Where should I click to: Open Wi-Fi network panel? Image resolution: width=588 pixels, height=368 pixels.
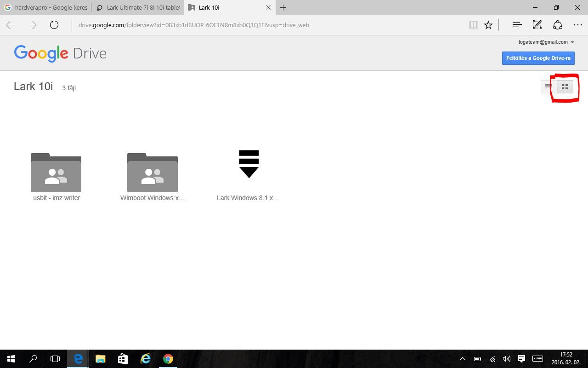pos(492,359)
